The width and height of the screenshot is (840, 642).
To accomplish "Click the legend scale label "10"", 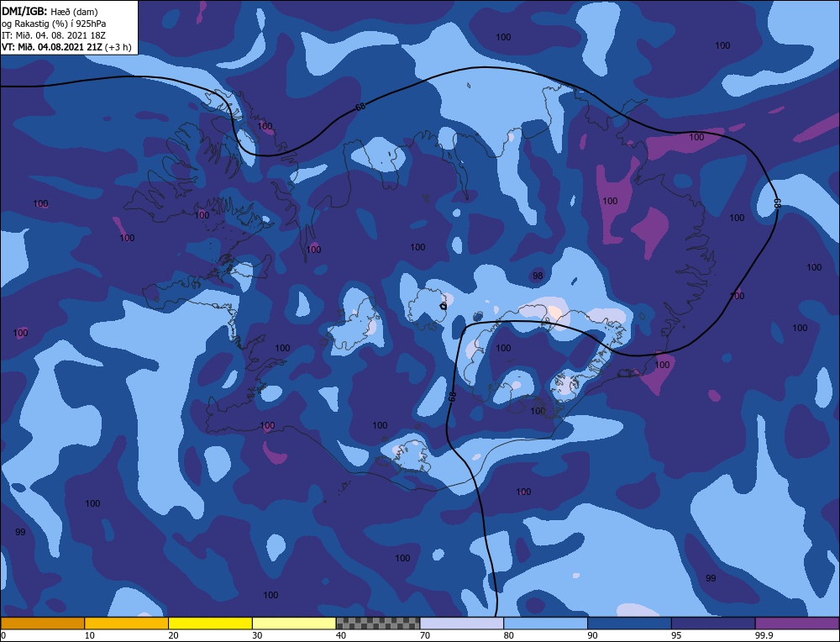I will (x=90, y=635).
